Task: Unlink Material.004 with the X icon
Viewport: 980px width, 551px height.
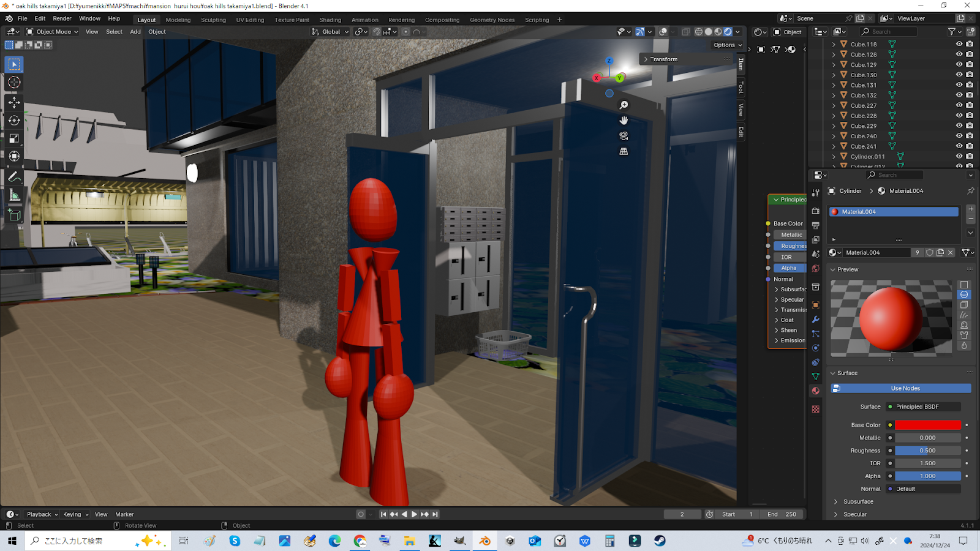Action: click(951, 252)
